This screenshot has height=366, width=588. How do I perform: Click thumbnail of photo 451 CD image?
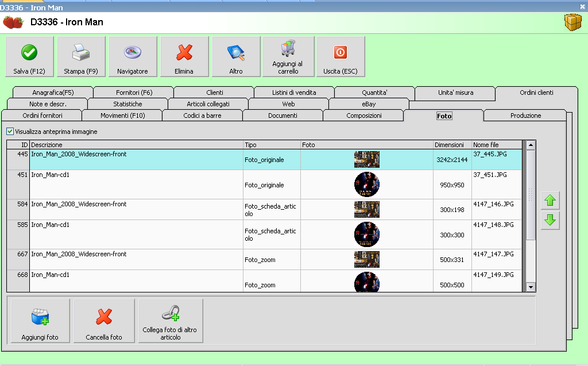(367, 184)
